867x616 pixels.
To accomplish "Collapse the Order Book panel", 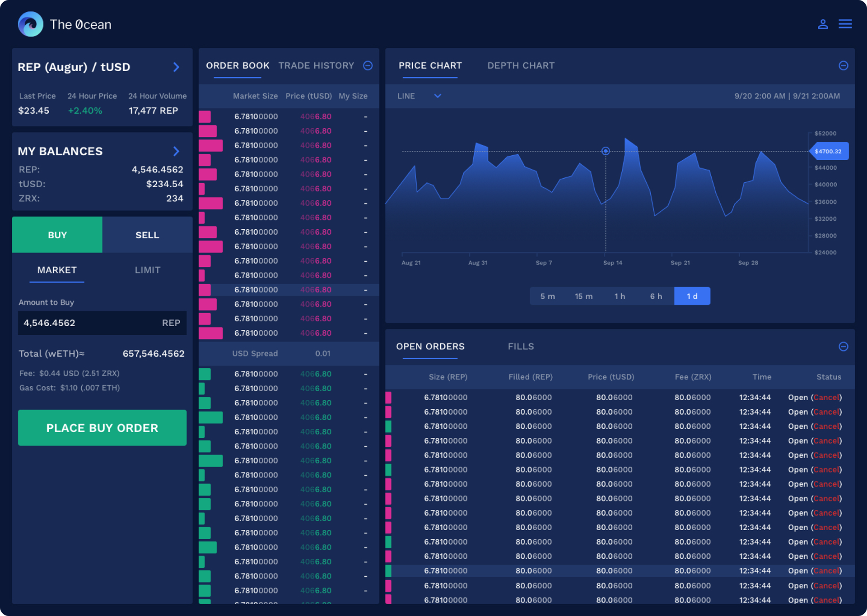I will pos(368,65).
